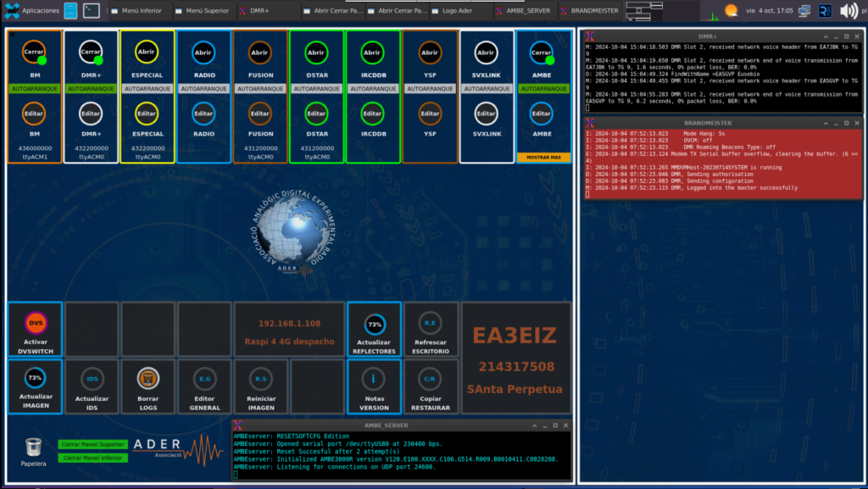Image resolution: width=868 pixels, height=489 pixels.
Task: Toggle AUTOARRANQUE for DMR+
Action: tap(92, 88)
